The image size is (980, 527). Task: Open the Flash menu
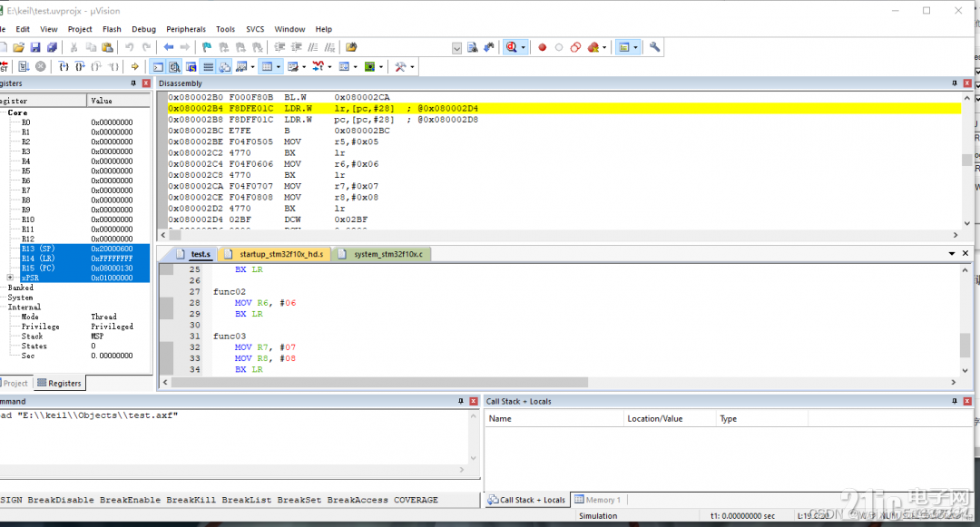[x=112, y=29]
